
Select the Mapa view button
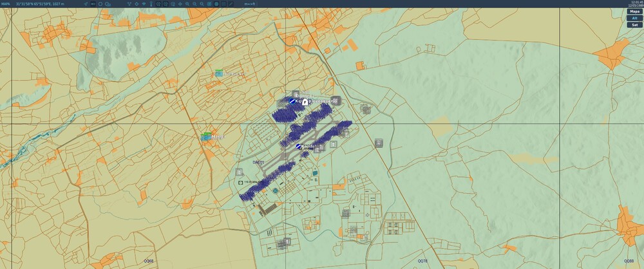(634, 12)
